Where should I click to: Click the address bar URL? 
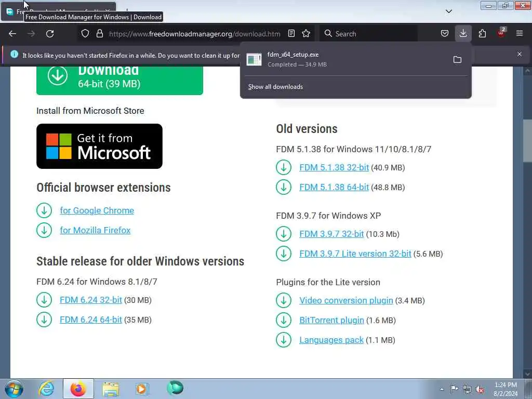[194, 34]
